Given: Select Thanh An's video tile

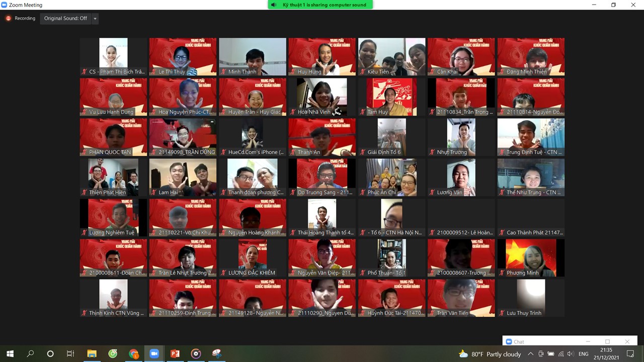Looking at the screenshot, I should pos(322,137).
